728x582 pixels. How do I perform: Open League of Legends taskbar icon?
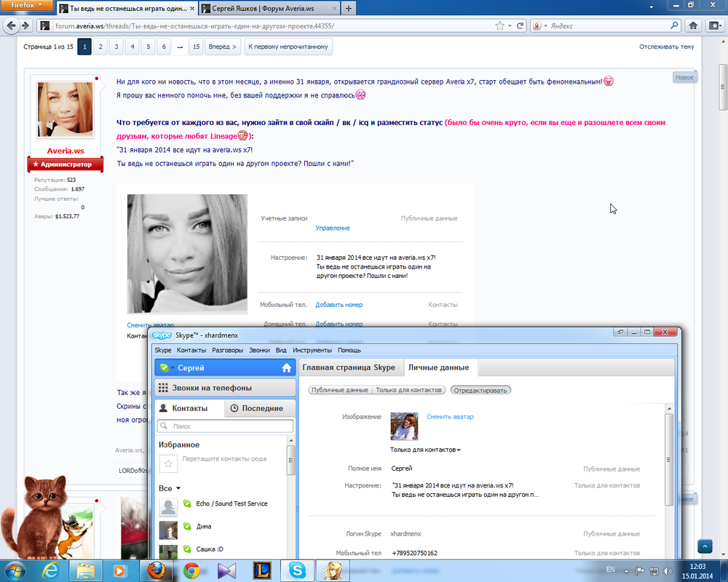[262, 570]
